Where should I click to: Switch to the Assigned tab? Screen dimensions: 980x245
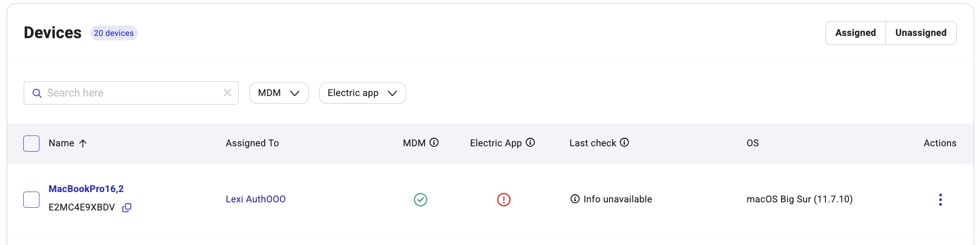click(855, 33)
